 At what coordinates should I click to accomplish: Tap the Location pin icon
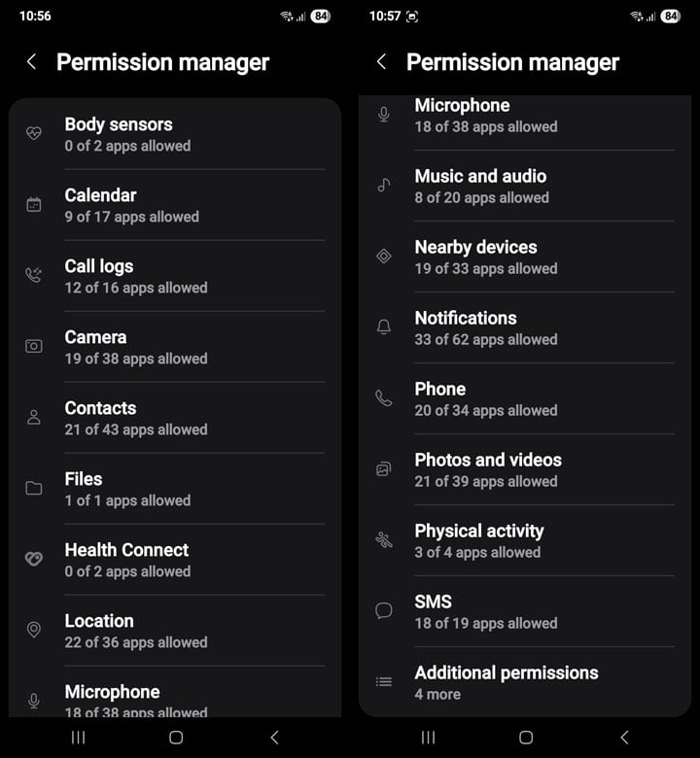pos(34,631)
